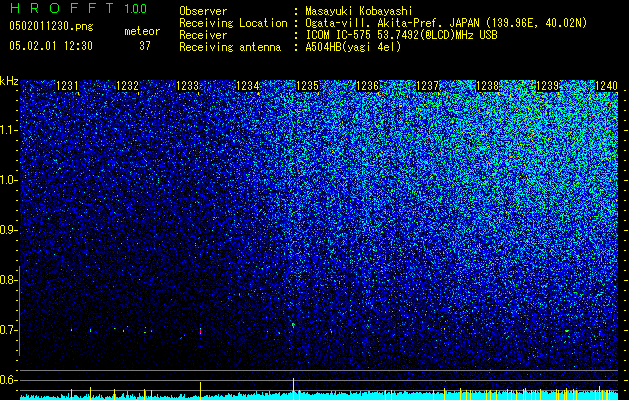The height and width of the screenshot is (400, 629).
Task: Click the 1239 time marker
Action: [x=548, y=86]
